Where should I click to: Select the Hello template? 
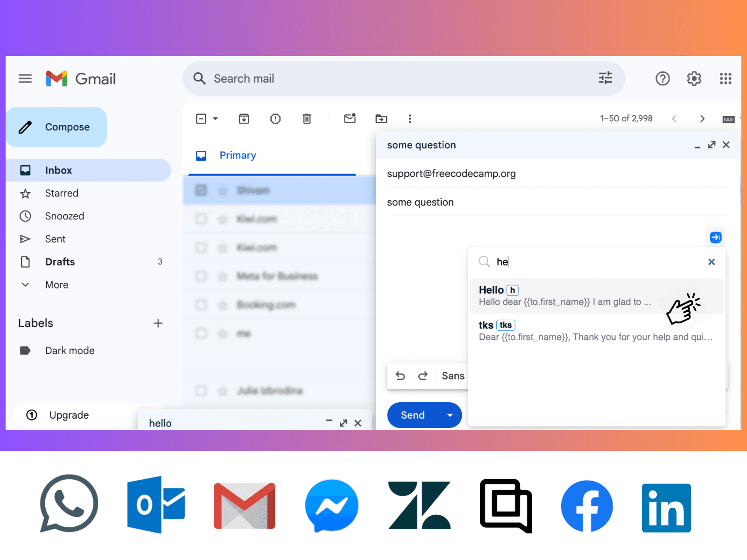pyautogui.click(x=596, y=296)
